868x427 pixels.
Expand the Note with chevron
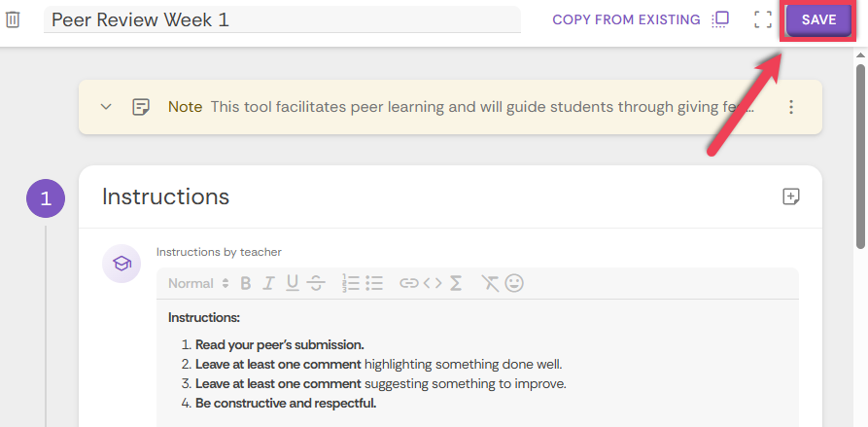tap(106, 107)
